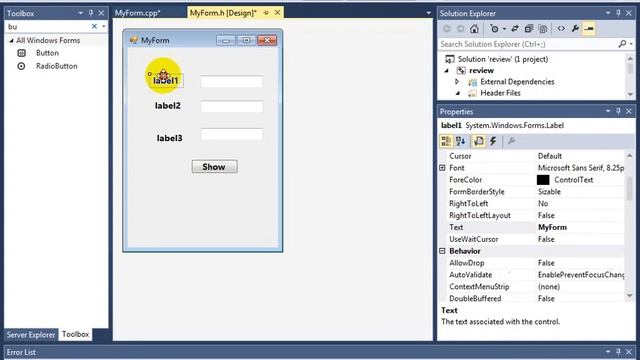
Task: Select the Solution 'review' tree node
Action: [502, 59]
